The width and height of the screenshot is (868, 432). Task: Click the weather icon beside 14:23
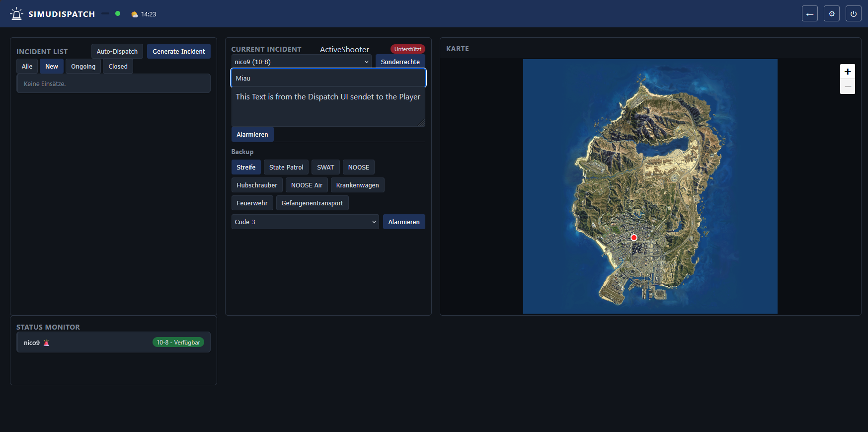click(x=134, y=14)
